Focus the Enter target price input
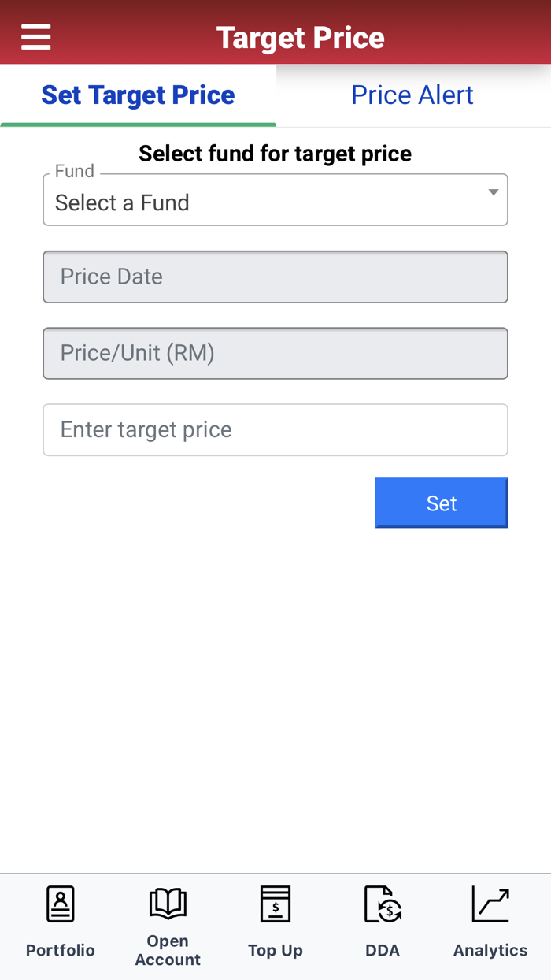This screenshot has height=980, width=551. pos(275,430)
